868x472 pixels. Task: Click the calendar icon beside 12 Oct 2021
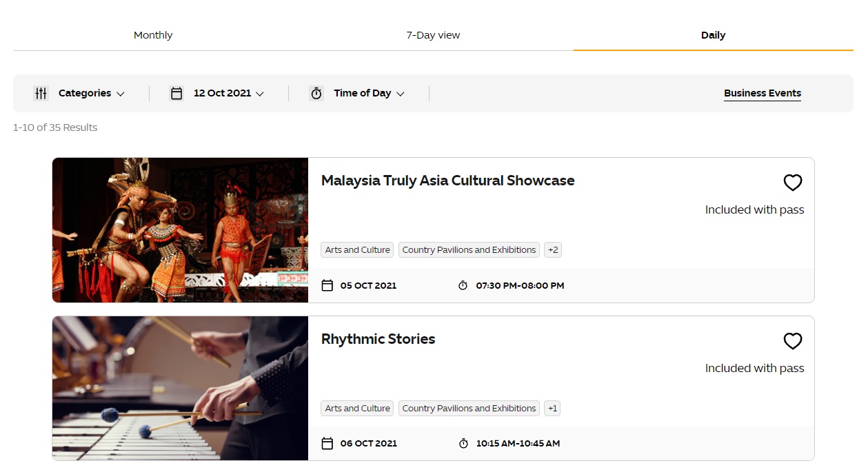(x=176, y=93)
